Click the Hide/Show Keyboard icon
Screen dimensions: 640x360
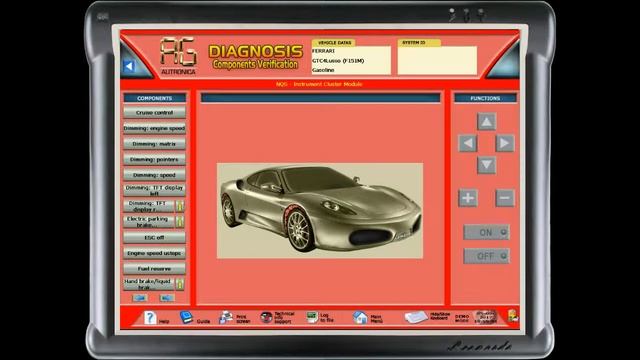click(416, 317)
